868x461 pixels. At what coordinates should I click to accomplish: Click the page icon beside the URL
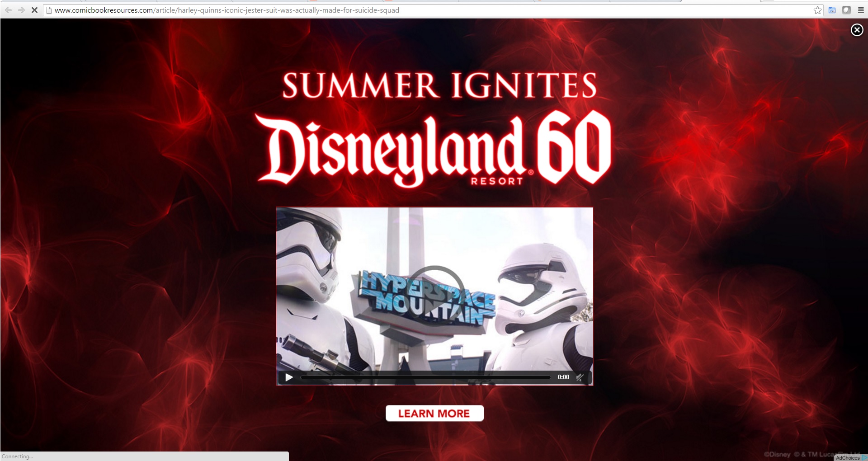tap(49, 10)
